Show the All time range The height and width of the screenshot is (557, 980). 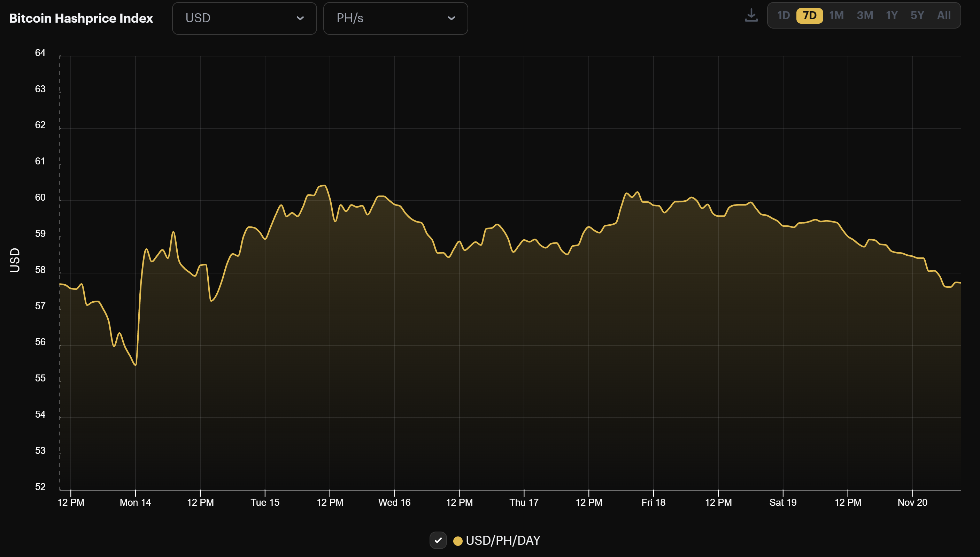click(x=944, y=15)
